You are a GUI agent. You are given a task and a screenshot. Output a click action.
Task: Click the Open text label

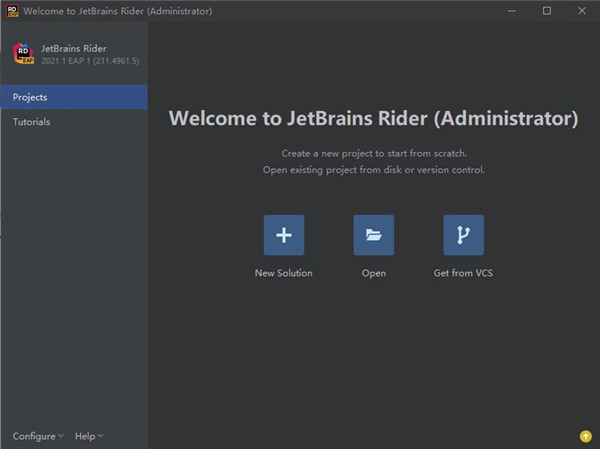pos(373,273)
